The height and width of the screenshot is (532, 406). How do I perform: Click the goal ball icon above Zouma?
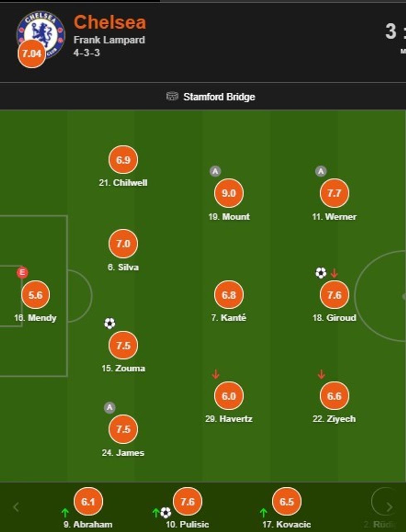click(x=109, y=323)
